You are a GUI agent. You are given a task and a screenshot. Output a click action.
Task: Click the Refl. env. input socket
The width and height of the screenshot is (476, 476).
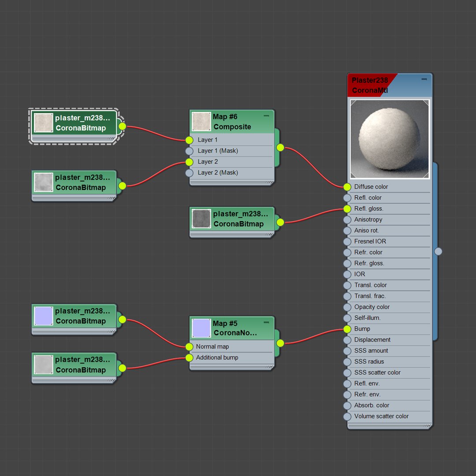[x=347, y=384]
